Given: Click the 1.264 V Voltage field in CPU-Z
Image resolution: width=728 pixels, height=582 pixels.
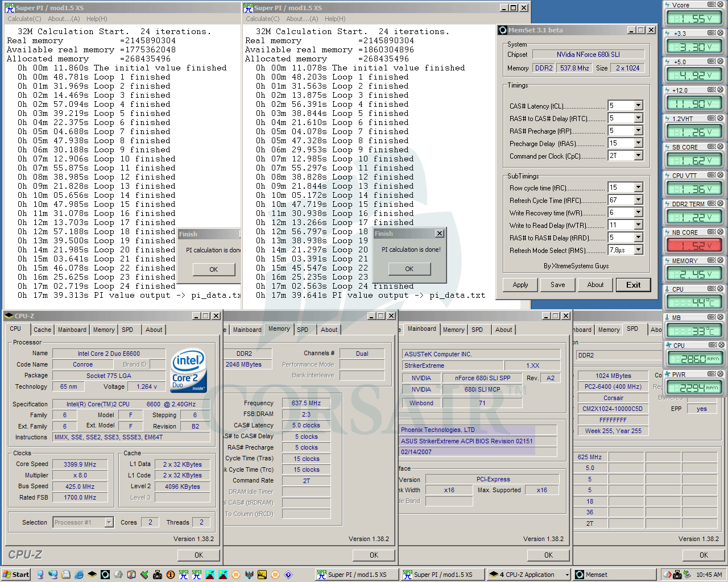Looking at the screenshot, I should click(x=147, y=386).
